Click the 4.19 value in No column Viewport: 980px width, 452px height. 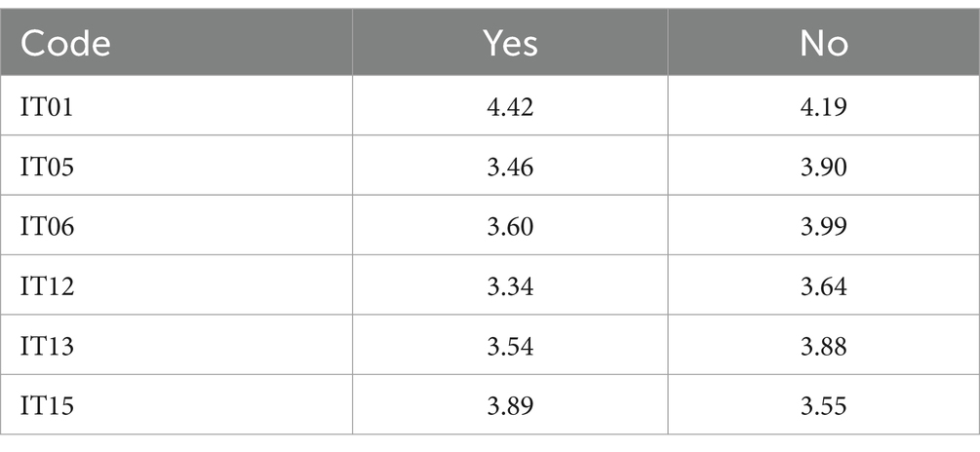[824, 107]
